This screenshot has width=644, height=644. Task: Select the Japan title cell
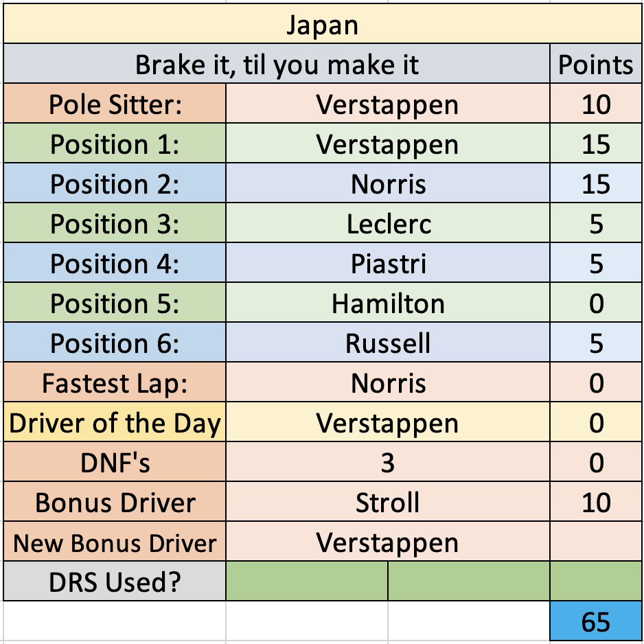[x=323, y=23]
